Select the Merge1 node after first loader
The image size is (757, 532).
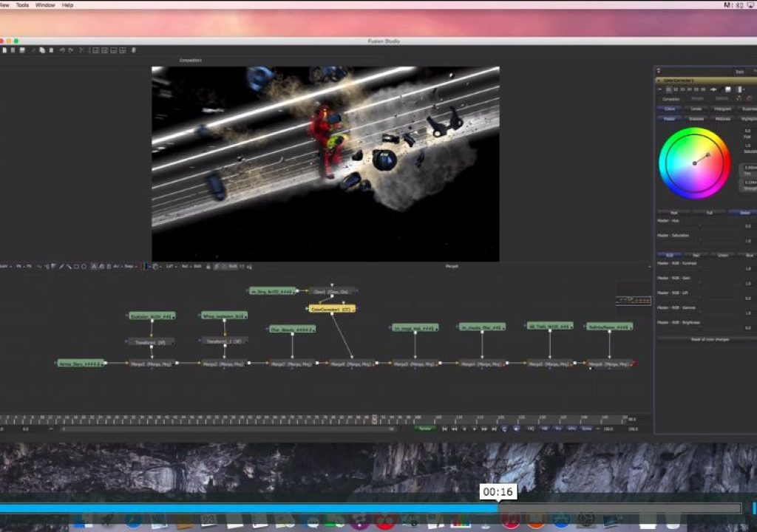click(x=152, y=364)
